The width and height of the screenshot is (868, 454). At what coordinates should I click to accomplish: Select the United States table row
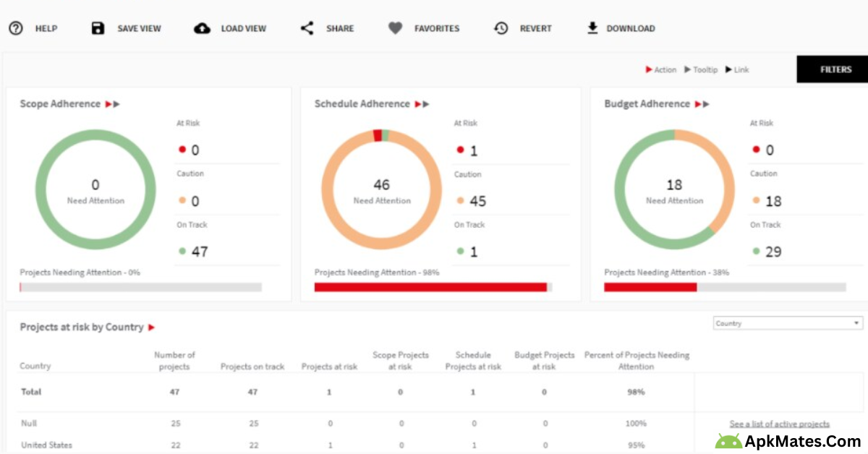(x=46, y=445)
